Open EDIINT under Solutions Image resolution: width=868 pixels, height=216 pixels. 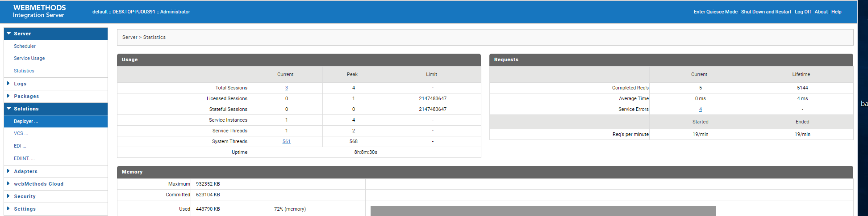pos(24,158)
